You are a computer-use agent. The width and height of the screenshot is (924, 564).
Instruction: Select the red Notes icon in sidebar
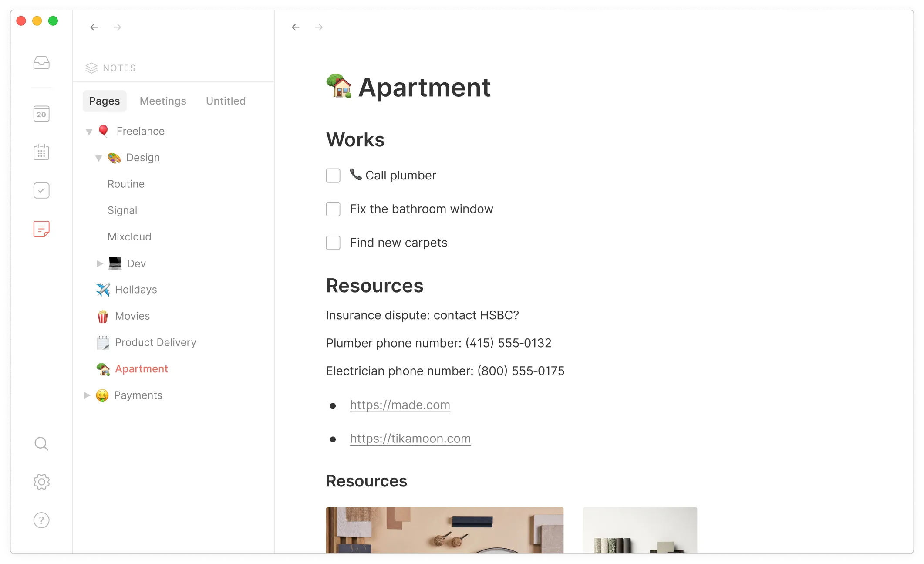click(x=41, y=229)
